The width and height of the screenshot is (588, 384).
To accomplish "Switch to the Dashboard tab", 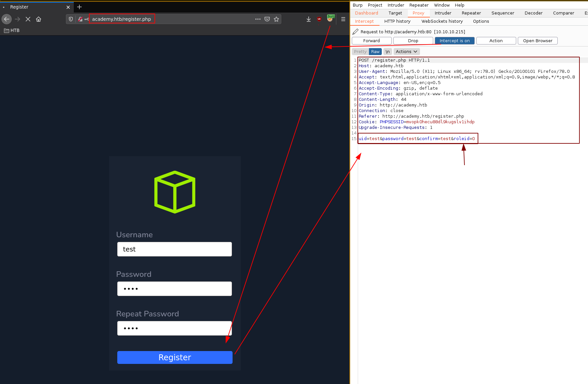I will click(x=366, y=13).
